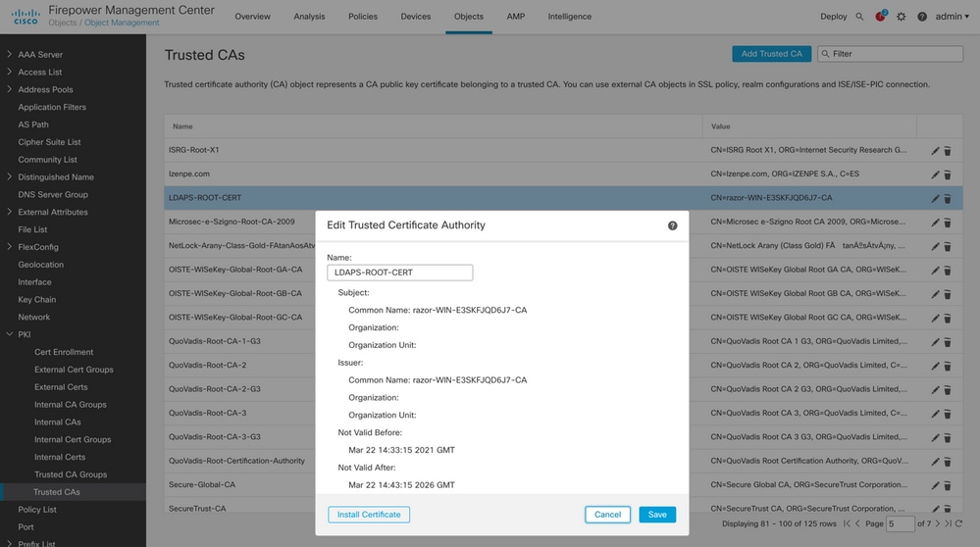Jump to last page arrow

tap(949, 523)
